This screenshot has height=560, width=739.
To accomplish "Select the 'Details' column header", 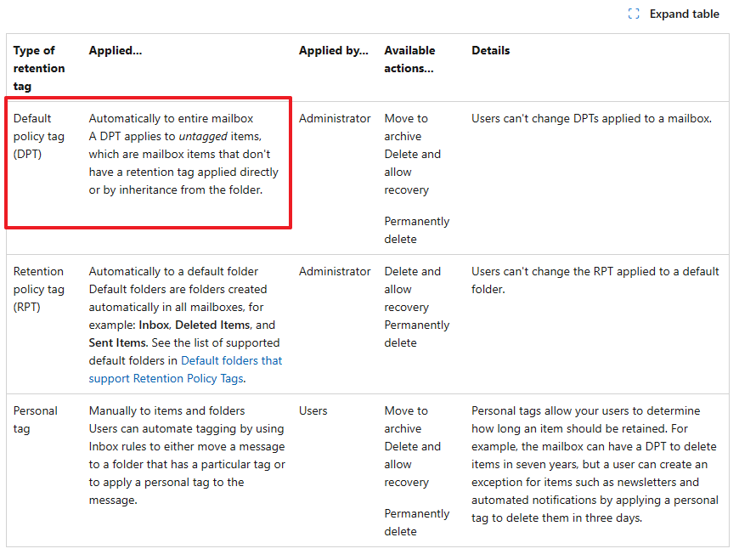I will pyautogui.click(x=490, y=51).
